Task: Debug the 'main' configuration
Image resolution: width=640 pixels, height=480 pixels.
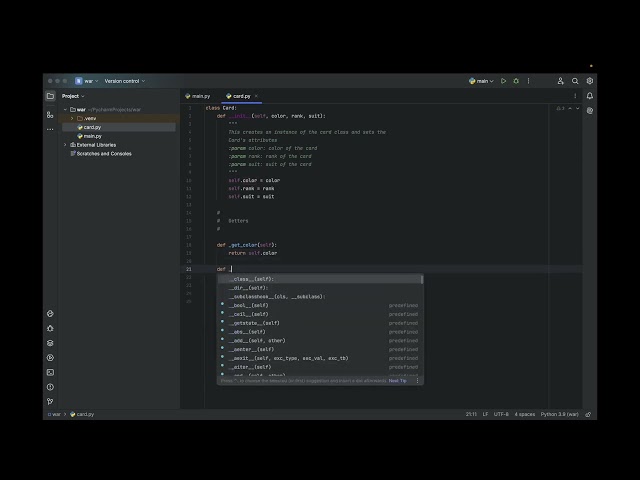Action: click(x=516, y=81)
